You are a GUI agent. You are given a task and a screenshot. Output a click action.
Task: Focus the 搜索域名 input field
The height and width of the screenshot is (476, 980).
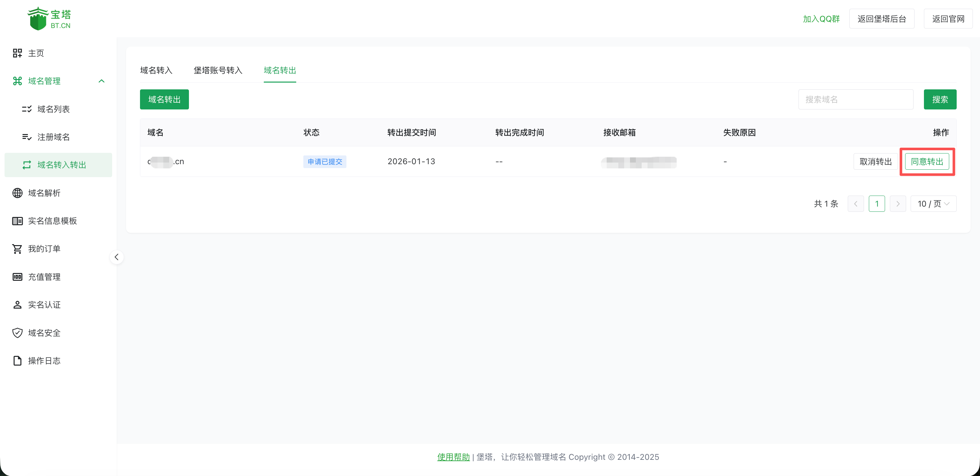(x=855, y=100)
